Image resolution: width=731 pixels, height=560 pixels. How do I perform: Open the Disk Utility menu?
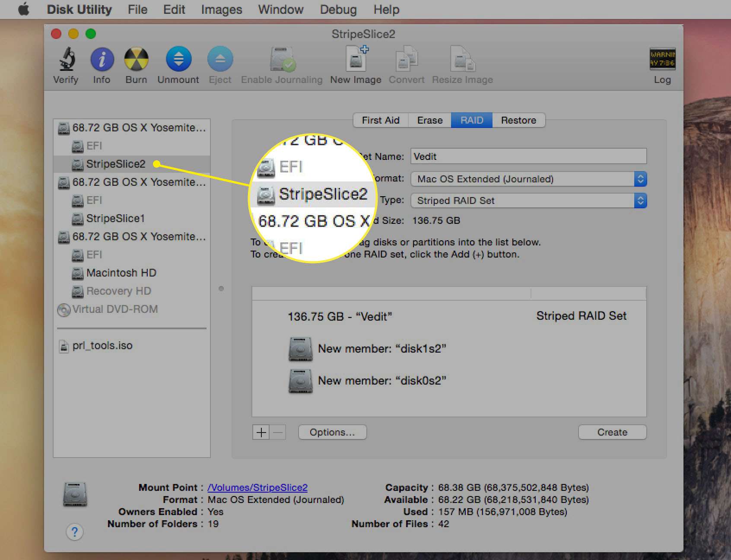pyautogui.click(x=79, y=9)
